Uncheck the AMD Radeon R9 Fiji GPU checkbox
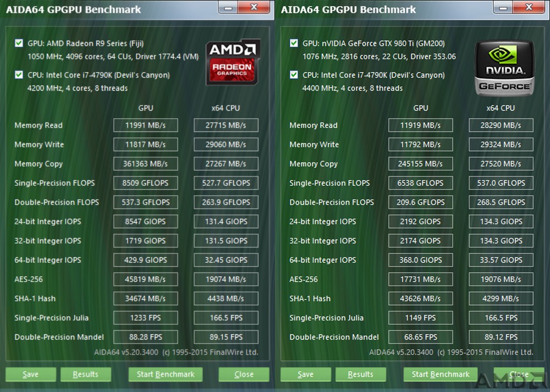The height and width of the screenshot is (392, 550). 19,43
